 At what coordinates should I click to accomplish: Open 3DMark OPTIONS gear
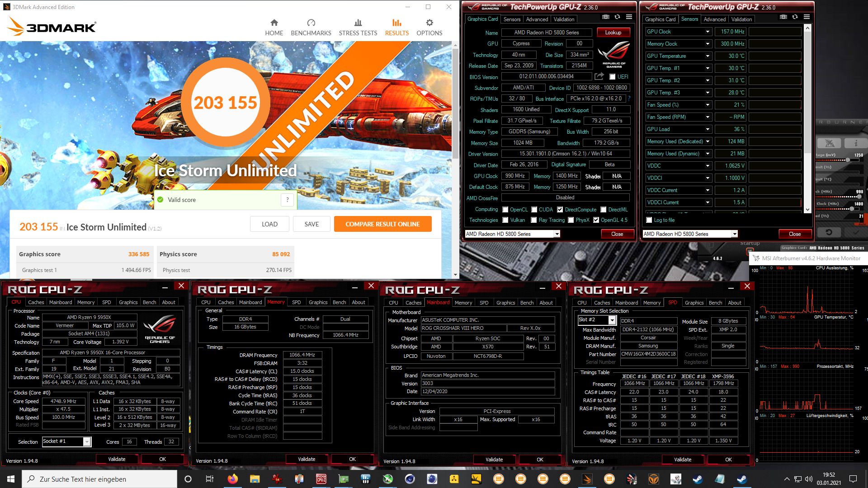point(429,28)
